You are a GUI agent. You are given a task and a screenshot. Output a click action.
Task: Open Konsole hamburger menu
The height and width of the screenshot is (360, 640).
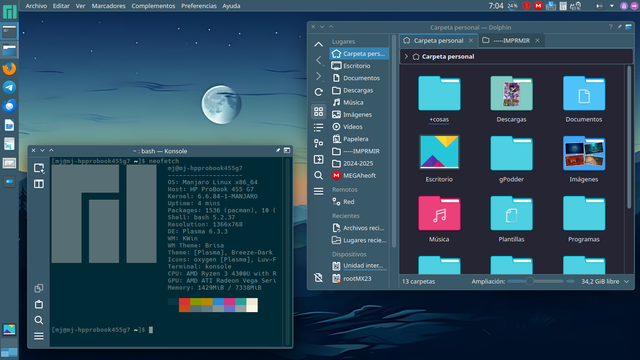pyautogui.click(x=39, y=336)
